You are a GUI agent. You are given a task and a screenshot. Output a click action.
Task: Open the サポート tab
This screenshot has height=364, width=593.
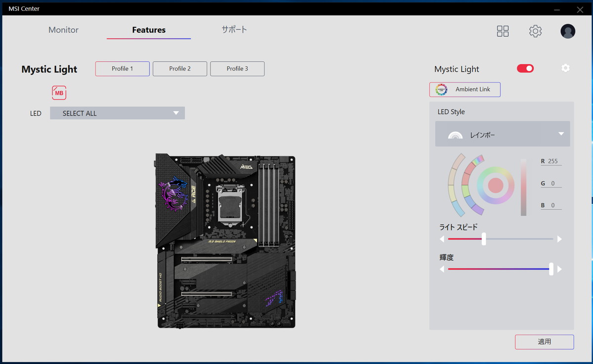[x=234, y=30]
